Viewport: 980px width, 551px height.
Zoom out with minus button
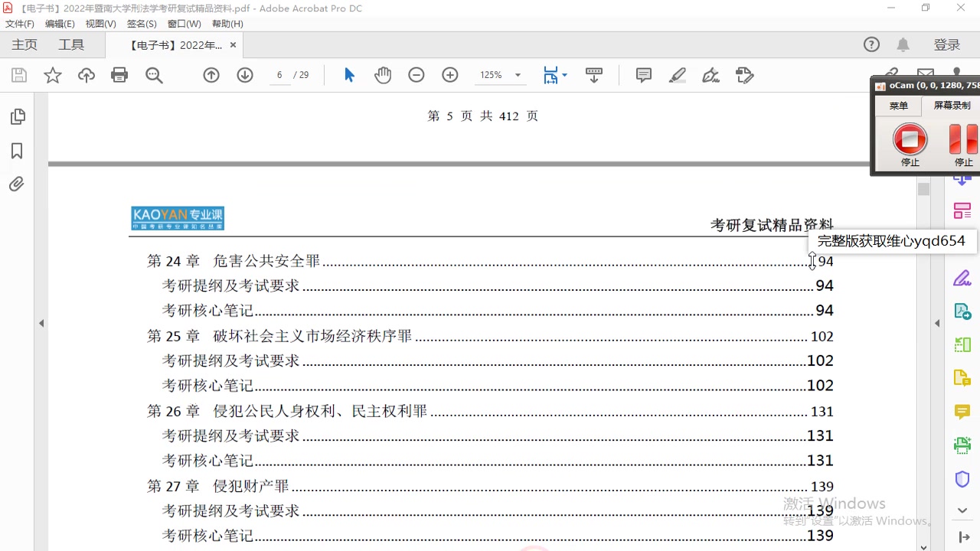[x=416, y=75]
